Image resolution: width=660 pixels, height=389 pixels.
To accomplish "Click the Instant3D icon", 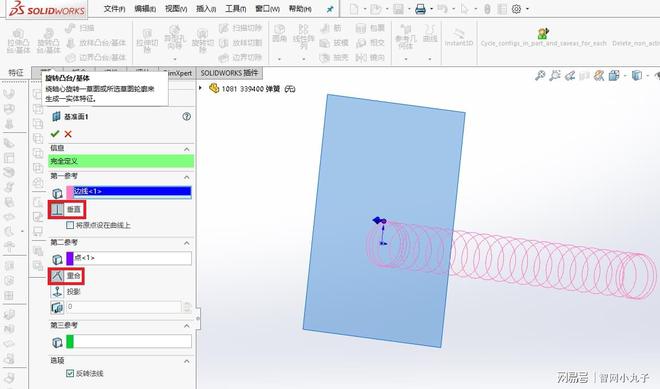I will point(459,34).
